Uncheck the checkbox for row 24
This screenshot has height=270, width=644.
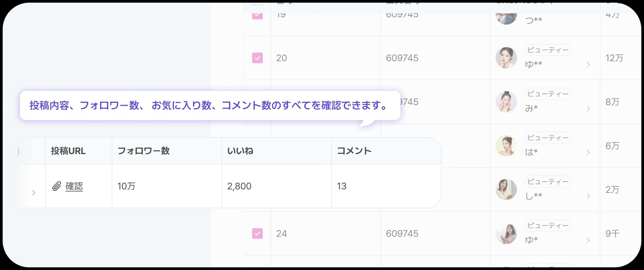point(257,233)
